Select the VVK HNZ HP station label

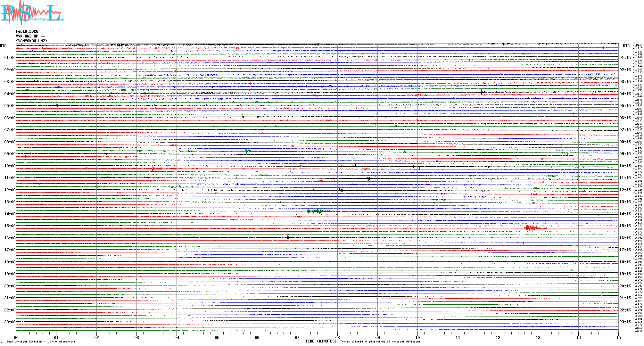30,36
